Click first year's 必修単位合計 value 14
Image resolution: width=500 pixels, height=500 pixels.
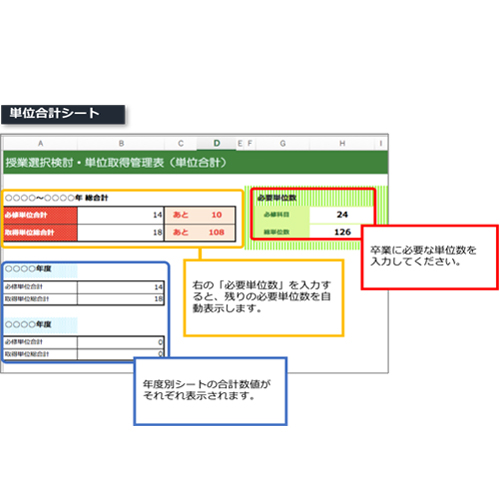121,287
